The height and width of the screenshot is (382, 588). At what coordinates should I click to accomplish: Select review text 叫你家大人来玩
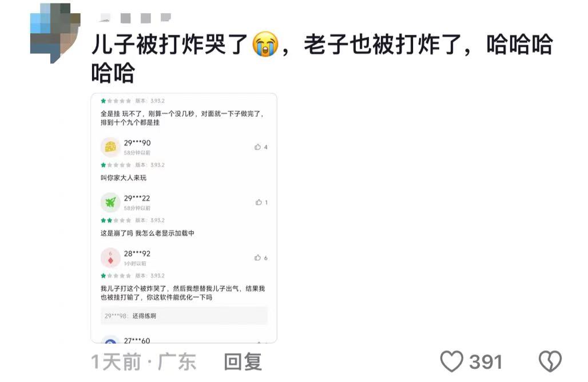(124, 178)
